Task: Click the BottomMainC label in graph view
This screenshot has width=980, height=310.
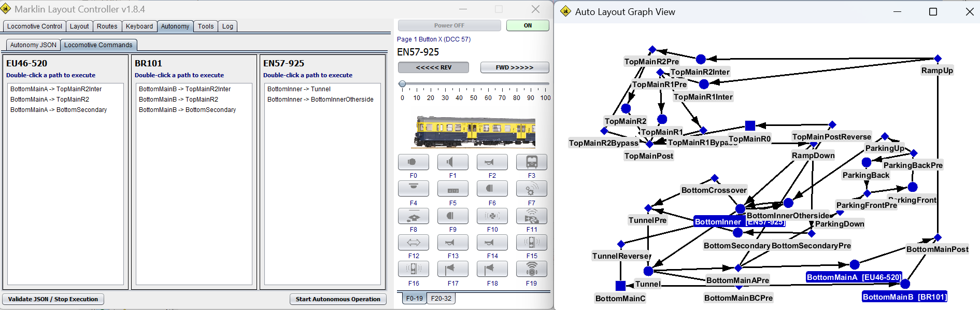Action: [620, 299]
